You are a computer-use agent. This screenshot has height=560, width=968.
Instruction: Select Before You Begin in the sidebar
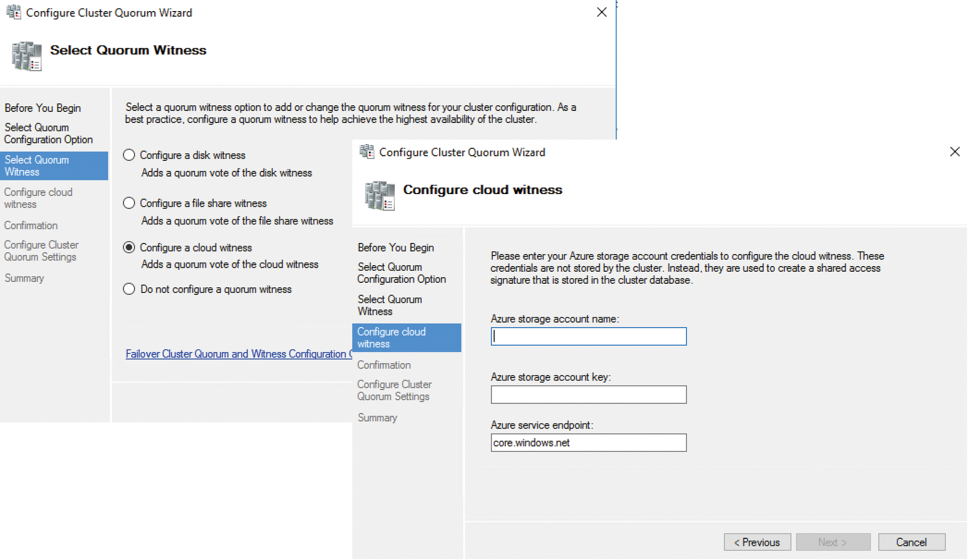396,247
